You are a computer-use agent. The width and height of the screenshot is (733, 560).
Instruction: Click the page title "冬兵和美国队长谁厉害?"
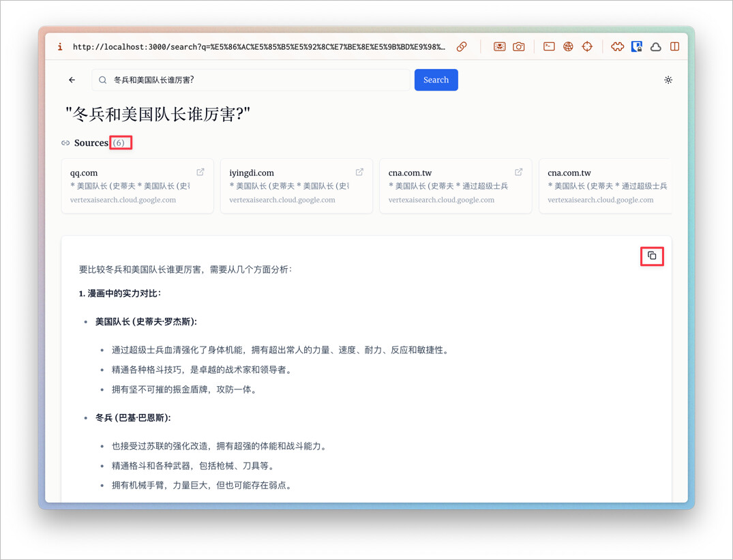pos(158,114)
